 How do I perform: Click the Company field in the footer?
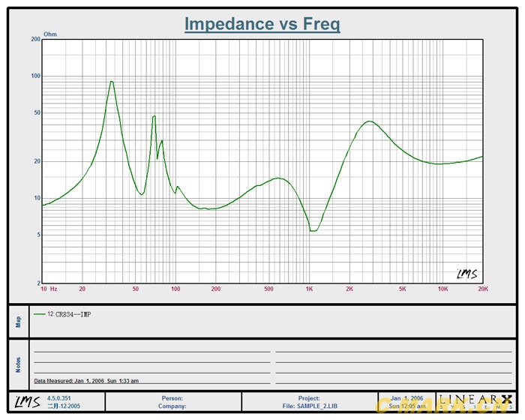pyautogui.click(x=172, y=406)
